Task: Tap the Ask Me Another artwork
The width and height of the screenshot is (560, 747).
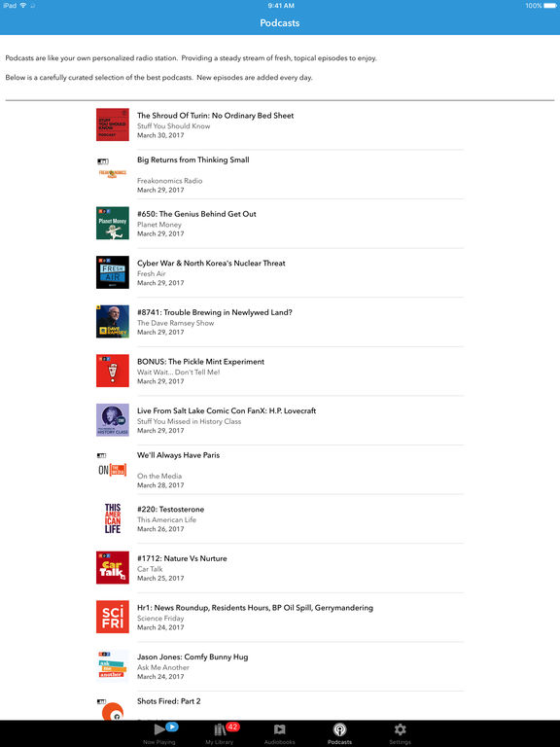Action: (x=113, y=665)
